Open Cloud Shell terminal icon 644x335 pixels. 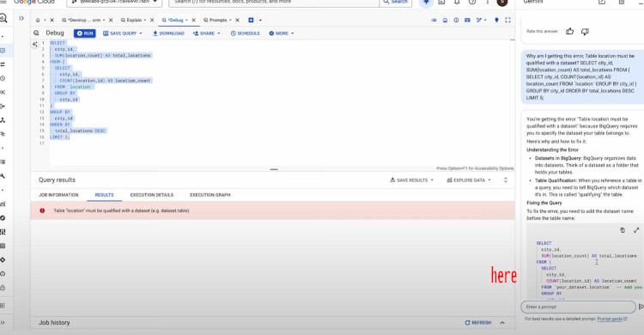click(x=441, y=2)
